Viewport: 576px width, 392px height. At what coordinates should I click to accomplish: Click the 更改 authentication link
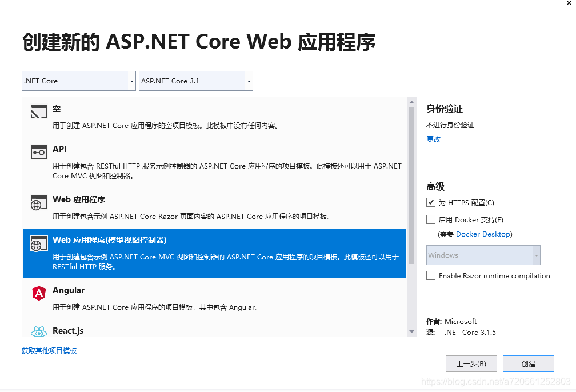[x=434, y=139]
